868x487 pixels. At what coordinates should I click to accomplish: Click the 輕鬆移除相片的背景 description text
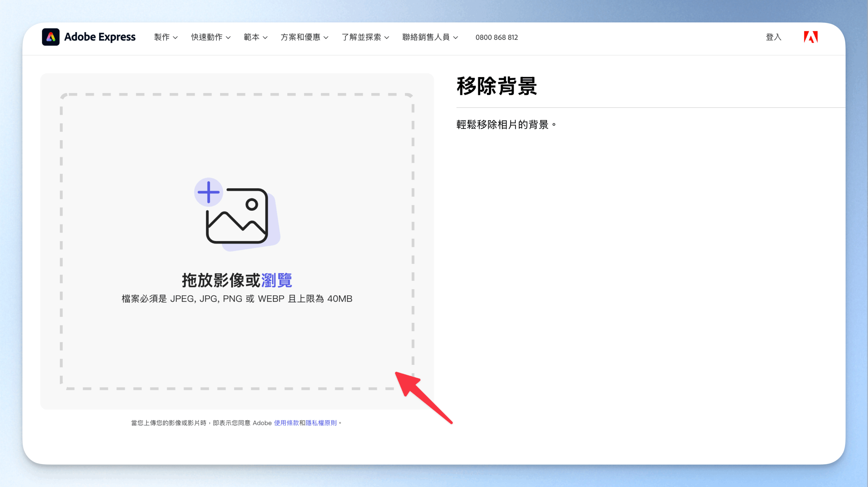click(x=506, y=125)
